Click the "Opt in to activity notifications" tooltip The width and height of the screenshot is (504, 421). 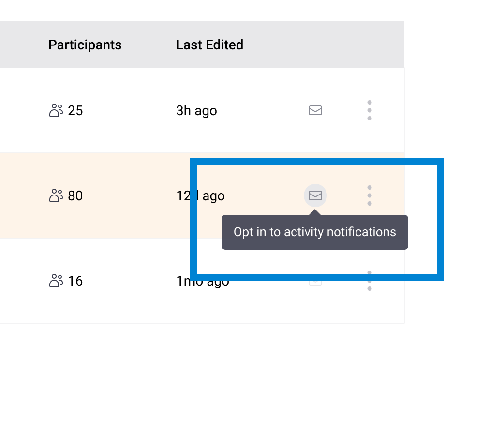point(314,232)
